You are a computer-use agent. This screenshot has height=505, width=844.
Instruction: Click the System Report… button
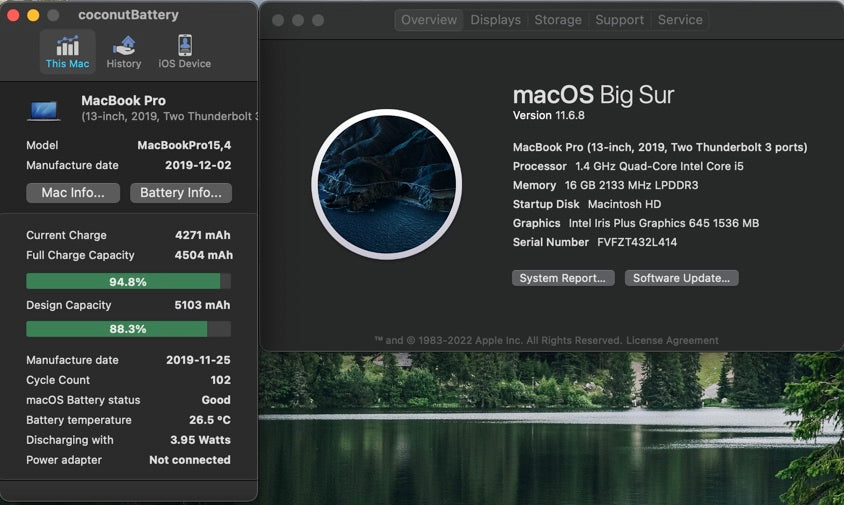pos(563,278)
